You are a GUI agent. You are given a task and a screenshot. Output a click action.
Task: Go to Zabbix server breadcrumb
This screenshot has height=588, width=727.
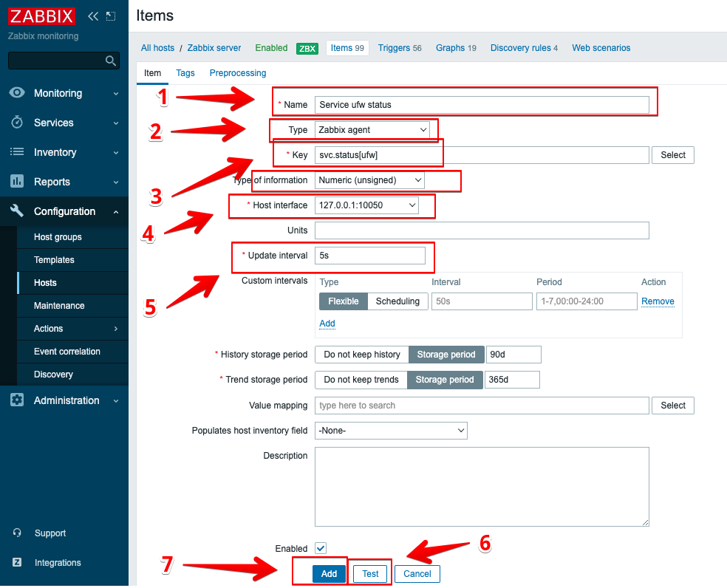(214, 48)
